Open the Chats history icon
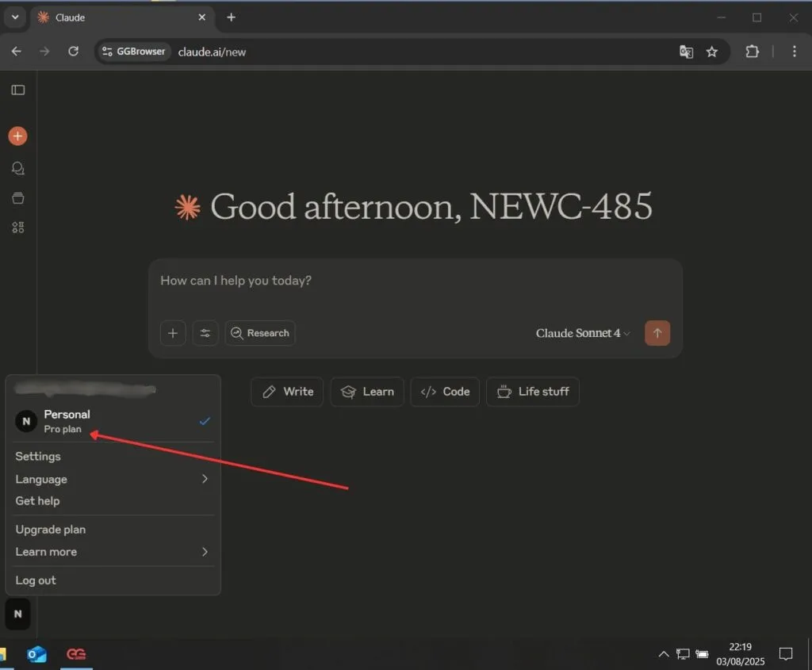Screen dimensions: 812x670 pyautogui.click(x=18, y=168)
